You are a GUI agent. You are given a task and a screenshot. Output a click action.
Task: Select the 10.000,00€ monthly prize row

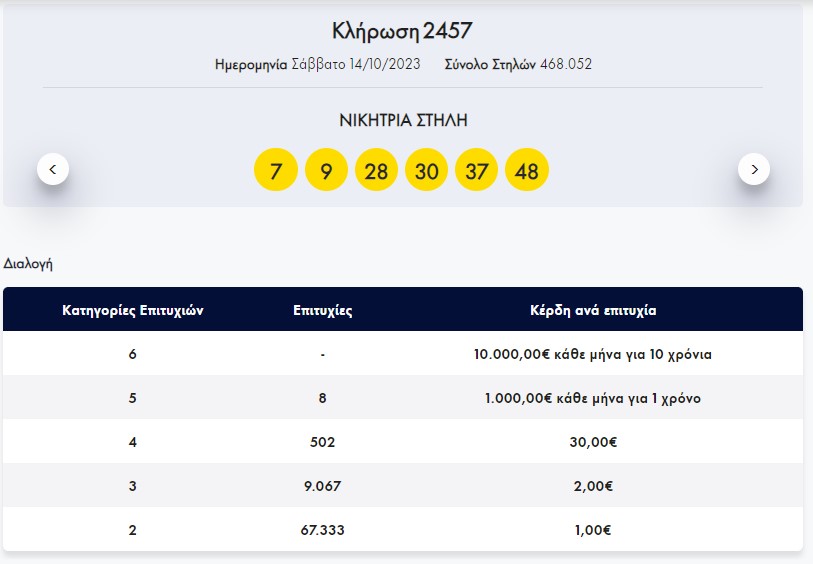(593, 354)
